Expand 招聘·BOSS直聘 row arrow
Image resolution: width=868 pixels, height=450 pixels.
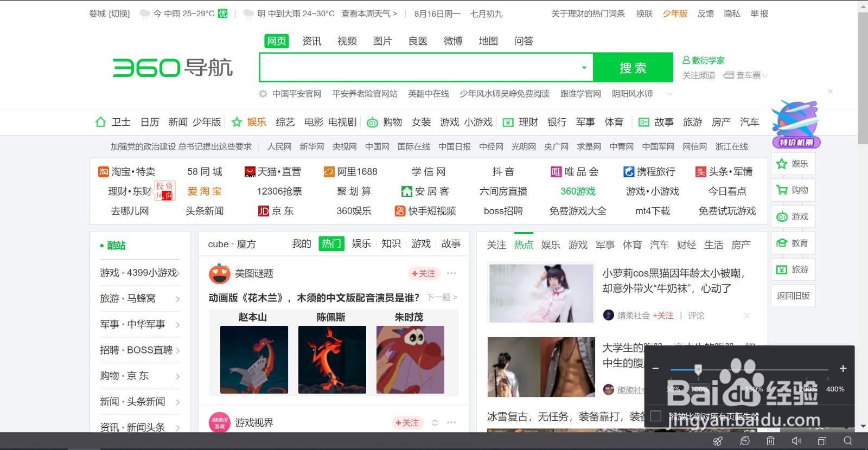click(178, 351)
